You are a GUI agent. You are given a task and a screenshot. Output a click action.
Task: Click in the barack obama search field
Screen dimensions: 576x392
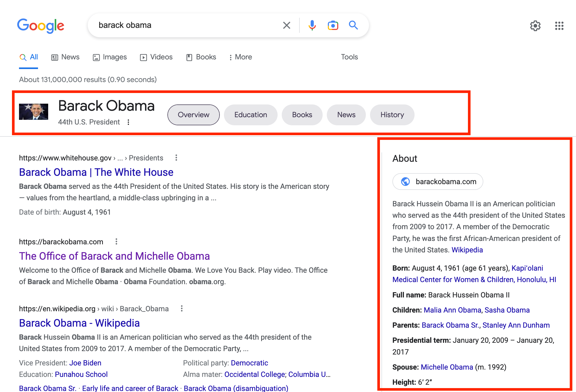tap(187, 25)
